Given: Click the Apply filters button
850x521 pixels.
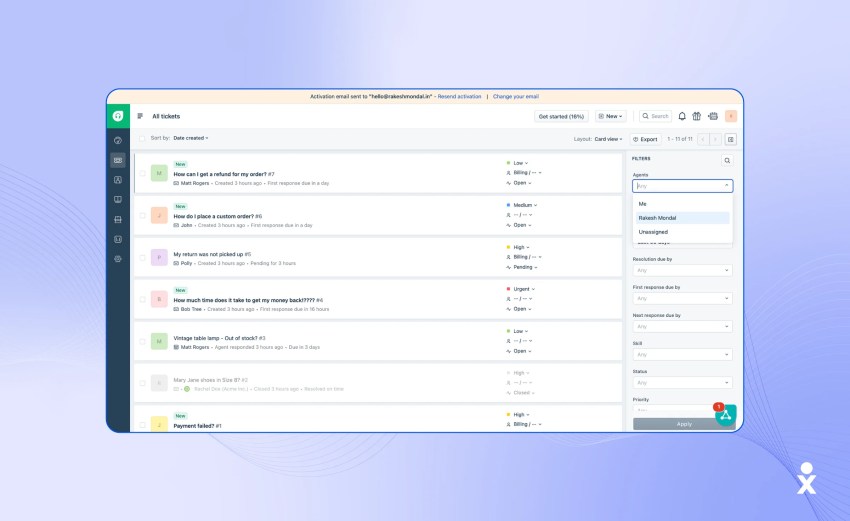Looking at the screenshot, I should tap(684, 424).
